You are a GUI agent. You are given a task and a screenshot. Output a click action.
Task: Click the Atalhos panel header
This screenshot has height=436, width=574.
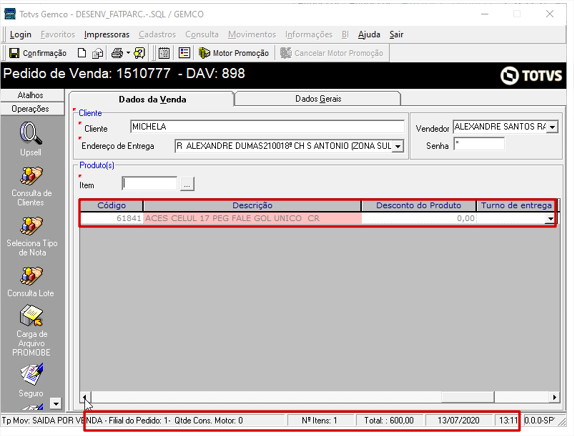(32, 95)
